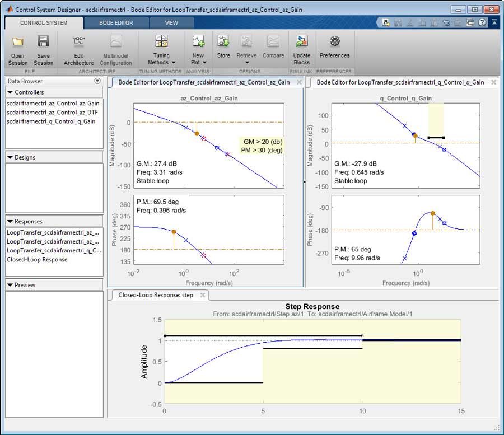Image resolution: width=504 pixels, height=435 pixels.
Task: Open the Data Browser options menu arrow
Action: 97,81
